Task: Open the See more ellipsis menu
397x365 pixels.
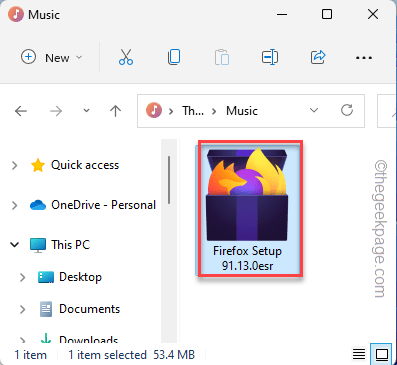Action: coord(364,58)
